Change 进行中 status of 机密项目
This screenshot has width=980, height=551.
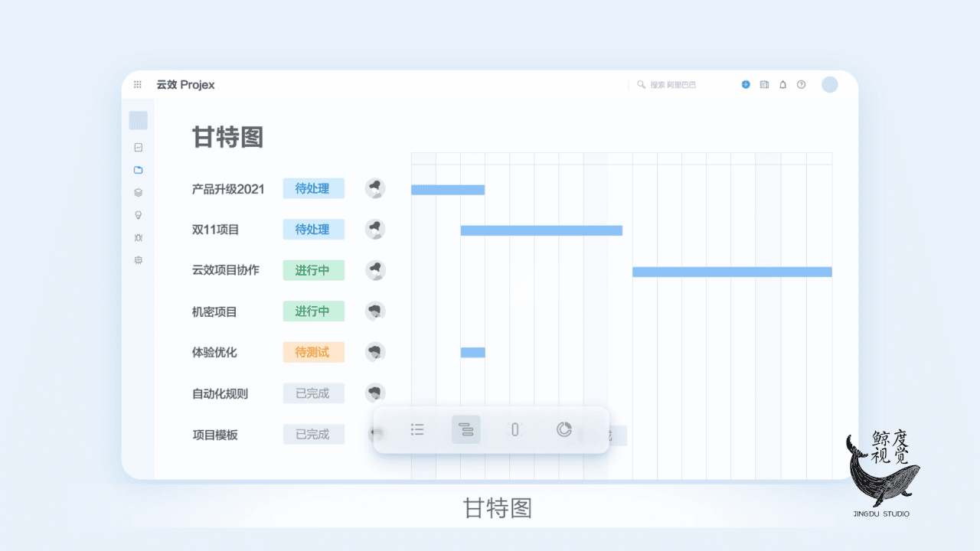pyautogui.click(x=313, y=311)
